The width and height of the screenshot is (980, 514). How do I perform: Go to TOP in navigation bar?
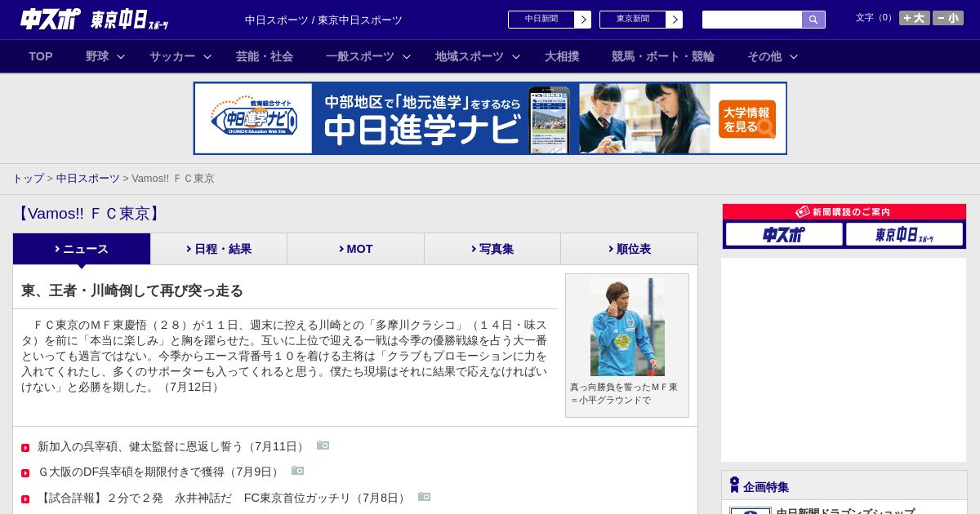(x=41, y=56)
